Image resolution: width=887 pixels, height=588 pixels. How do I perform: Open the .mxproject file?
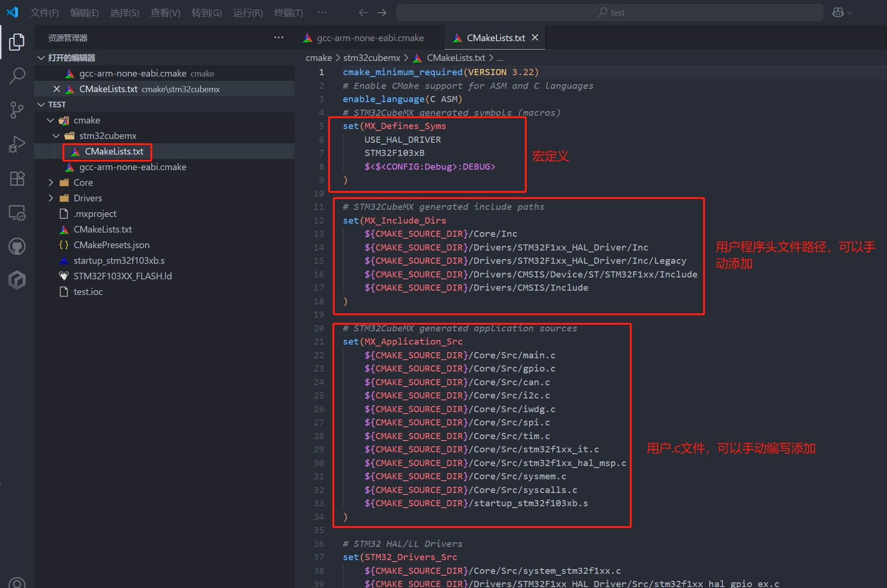tap(165, 214)
